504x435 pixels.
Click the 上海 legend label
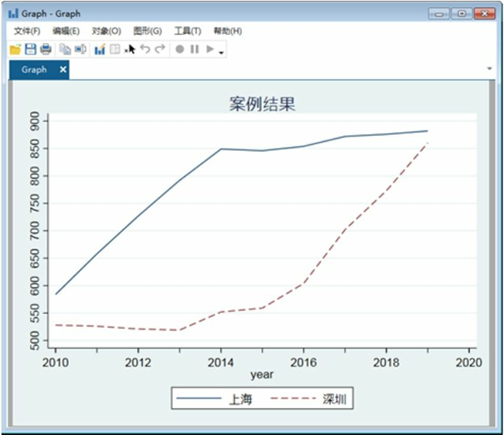(x=240, y=399)
